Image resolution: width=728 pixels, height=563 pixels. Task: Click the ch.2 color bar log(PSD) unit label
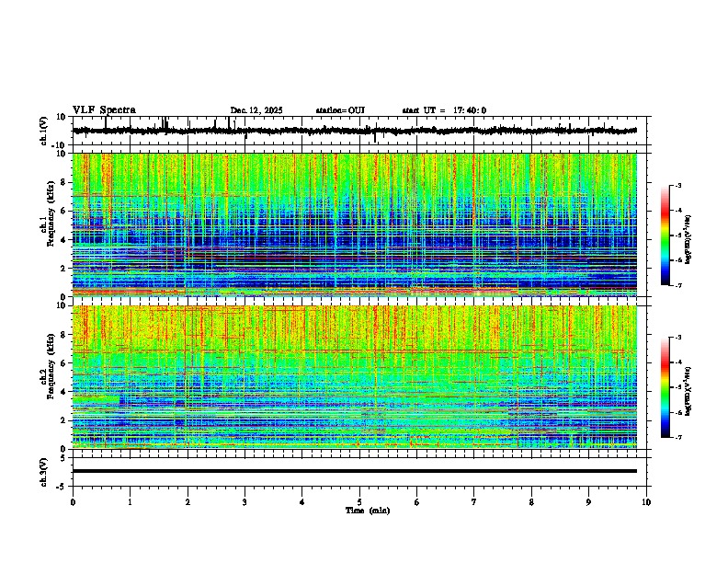pos(688,392)
